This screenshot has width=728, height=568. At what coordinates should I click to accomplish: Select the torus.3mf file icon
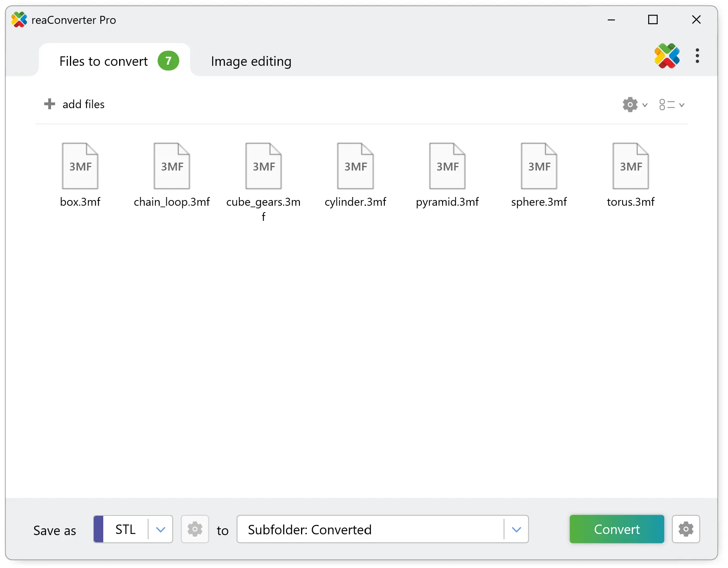tap(630, 166)
